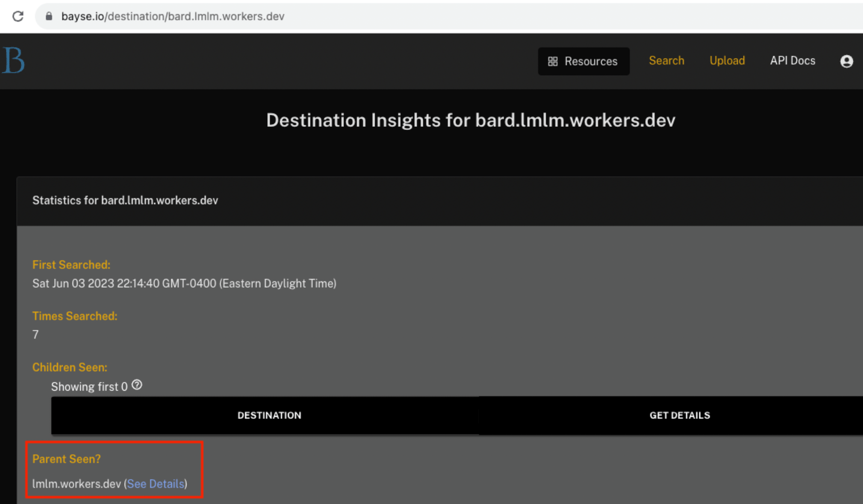Click Statistics for bard.lmlm.workers.dev header
The width and height of the screenshot is (863, 504).
tap(125, 201)
